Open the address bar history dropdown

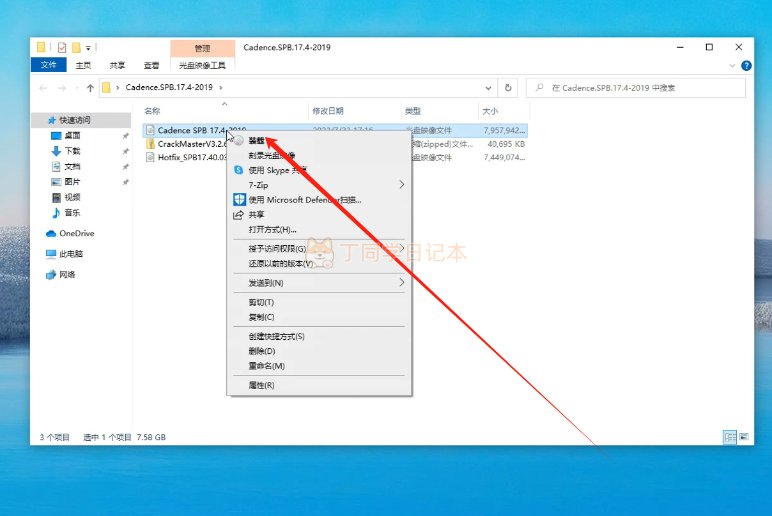[488, 88]
